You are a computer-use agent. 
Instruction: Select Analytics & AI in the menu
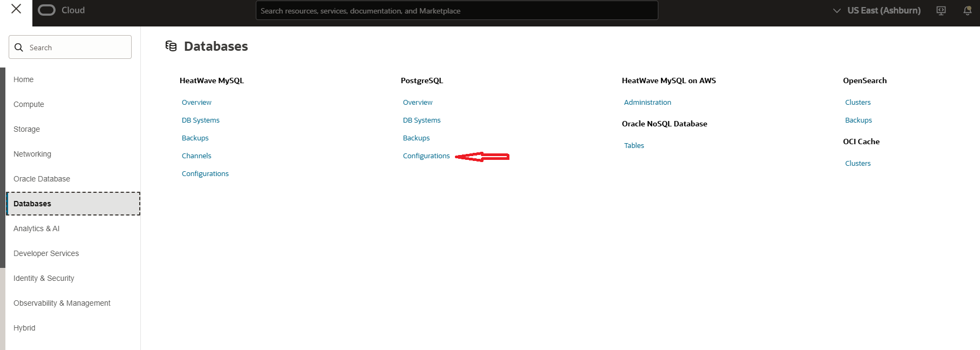click(x=36, y=228)
